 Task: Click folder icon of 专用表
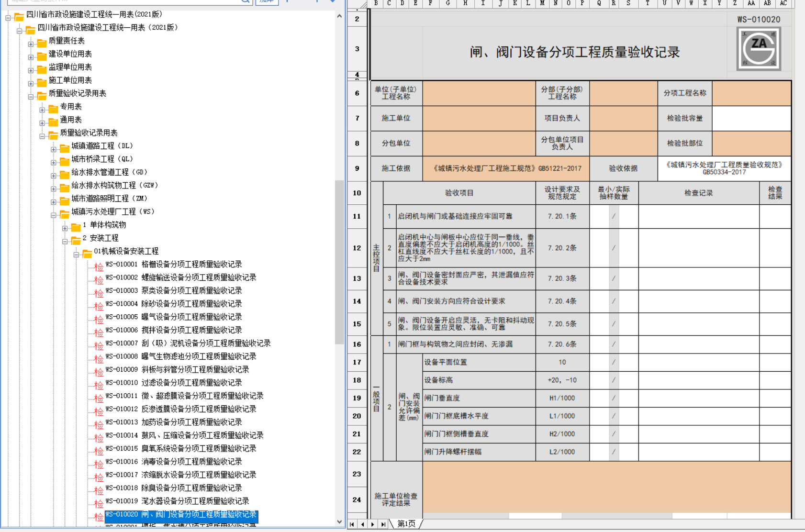tap(53, 108)
